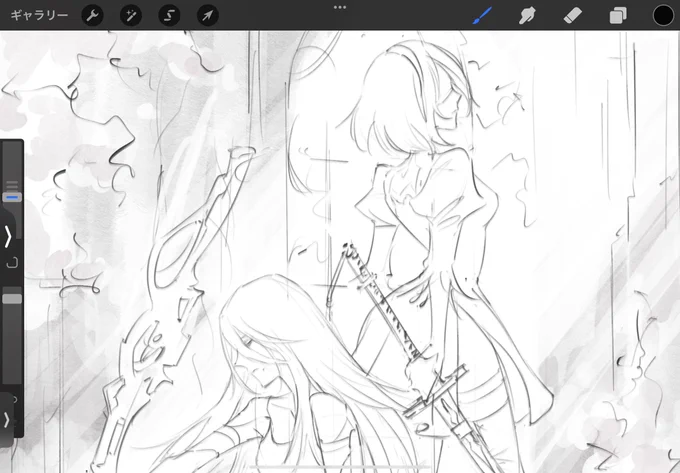Open the ギャラリー gallery
This screenshot has height=473, width=680.
39,16
